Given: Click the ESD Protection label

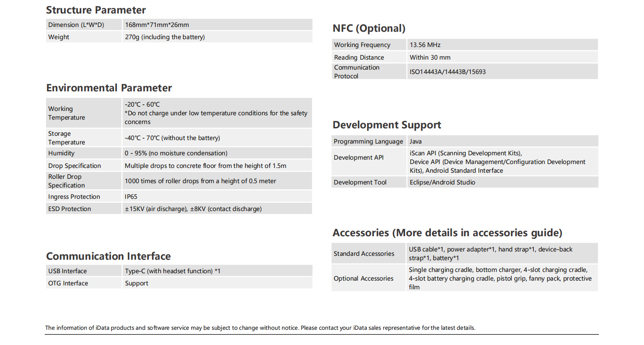Looking at the screenshot, I should 70,209.
